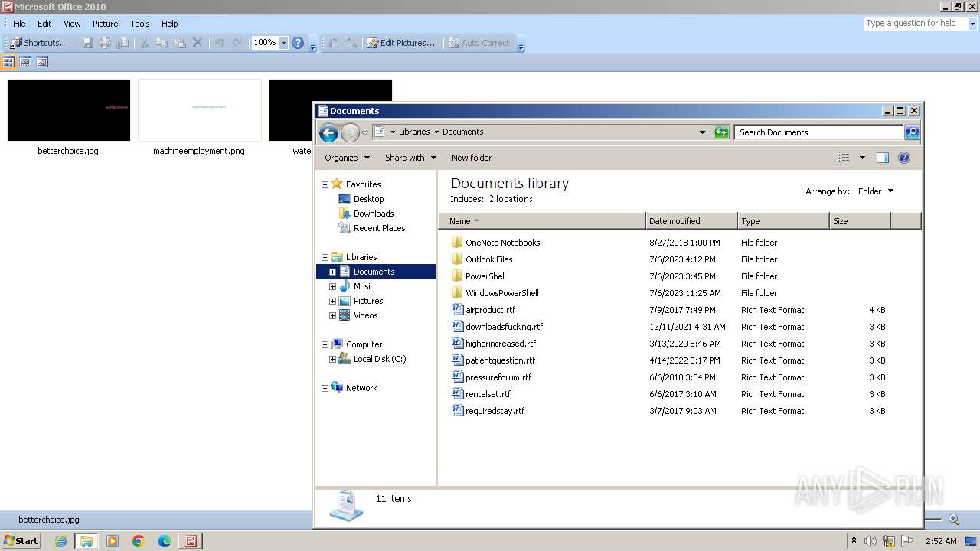Open the Edit menu in Picture Manager
The height and width of the screenshot is (551, 980).
[x=44, y=24]
